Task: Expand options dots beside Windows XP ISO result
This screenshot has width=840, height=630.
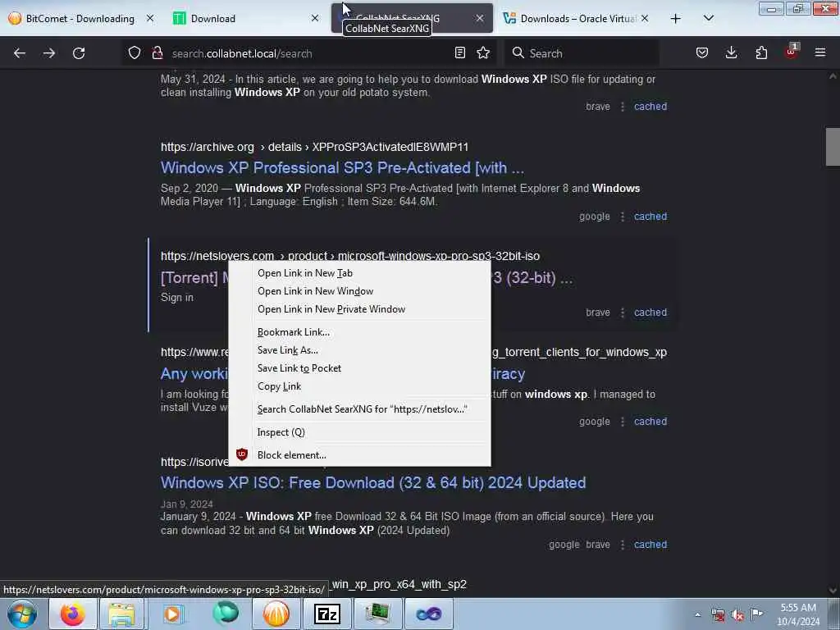Action: point(622,545)
